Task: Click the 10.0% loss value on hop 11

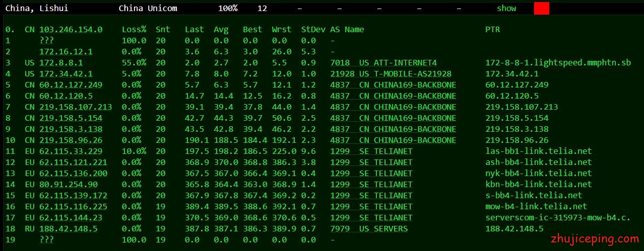Action: (x=134, y=151)
